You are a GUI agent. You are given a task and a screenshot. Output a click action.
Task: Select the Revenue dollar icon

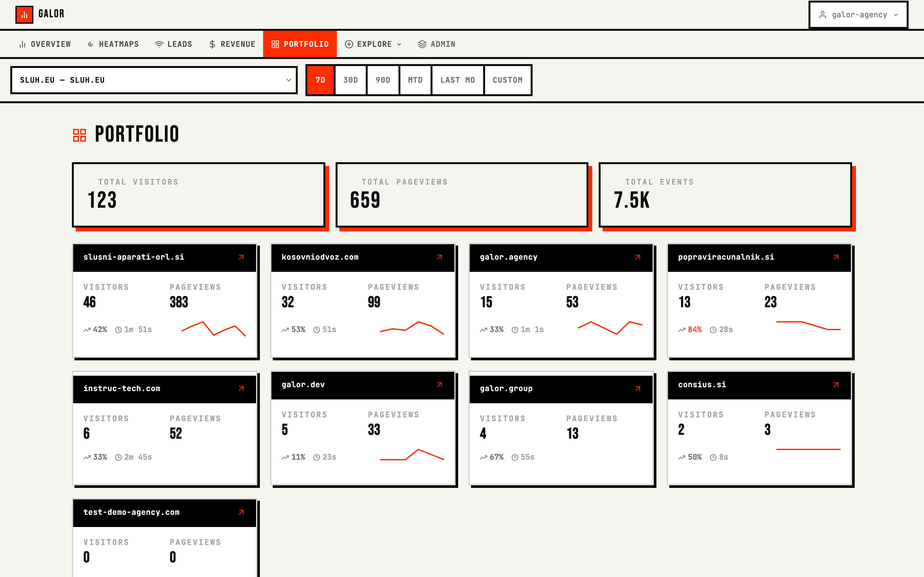click(x=212, y=44)
